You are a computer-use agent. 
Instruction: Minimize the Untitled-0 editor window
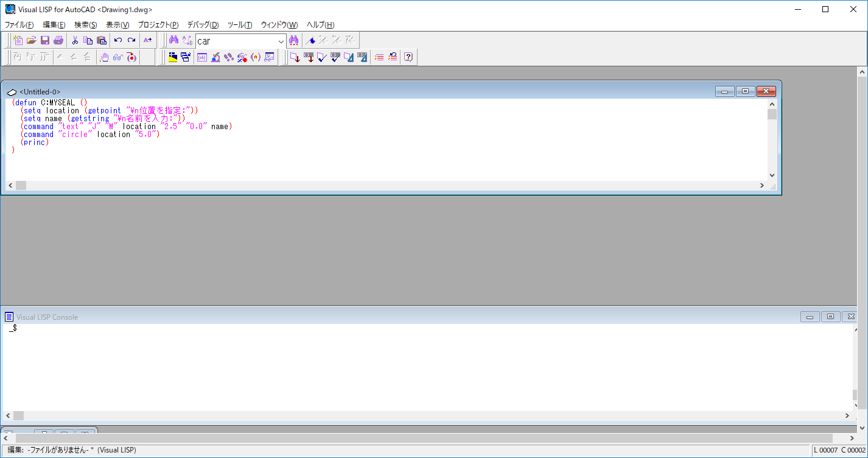(x=725, y=91)
